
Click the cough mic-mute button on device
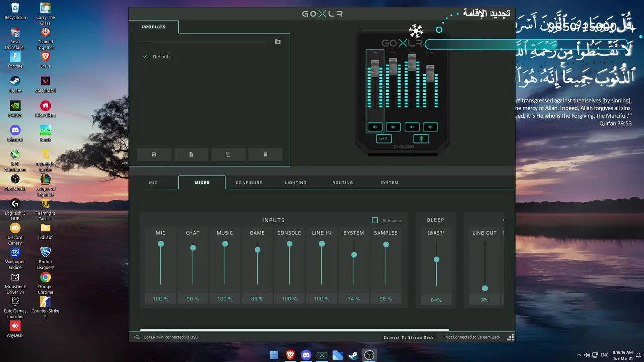(421, 139)
